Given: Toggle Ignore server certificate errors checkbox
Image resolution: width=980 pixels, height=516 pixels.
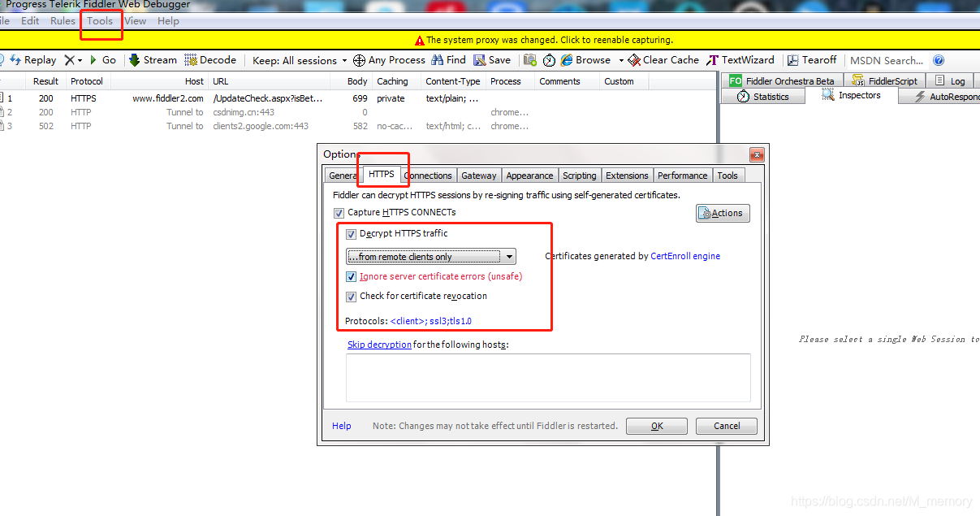Looking at the screenshot, I should tap(351, 276).
